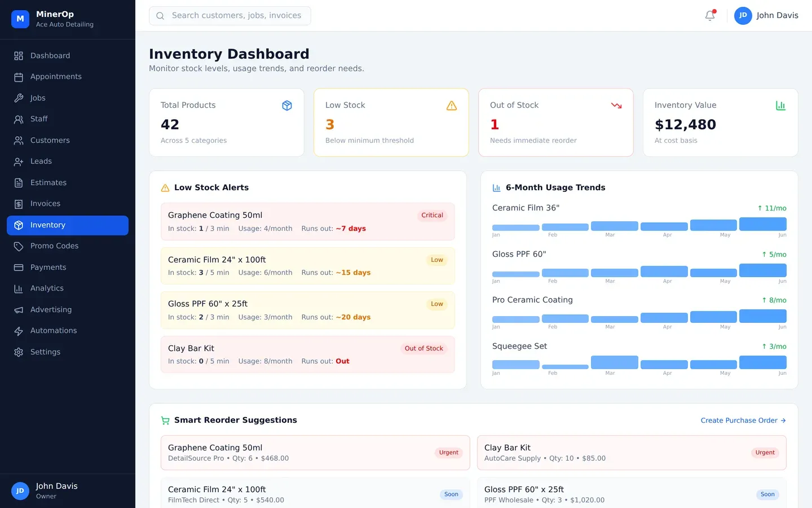This screenshot has height=508, width=812.
Task: Click the Smart Reorder shopping cart icon
Action: (165, 421)
